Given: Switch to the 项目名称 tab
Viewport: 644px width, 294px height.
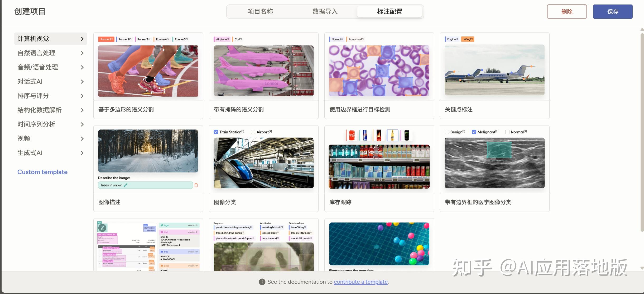Looking at the screenshot, I should coord(260,12).
